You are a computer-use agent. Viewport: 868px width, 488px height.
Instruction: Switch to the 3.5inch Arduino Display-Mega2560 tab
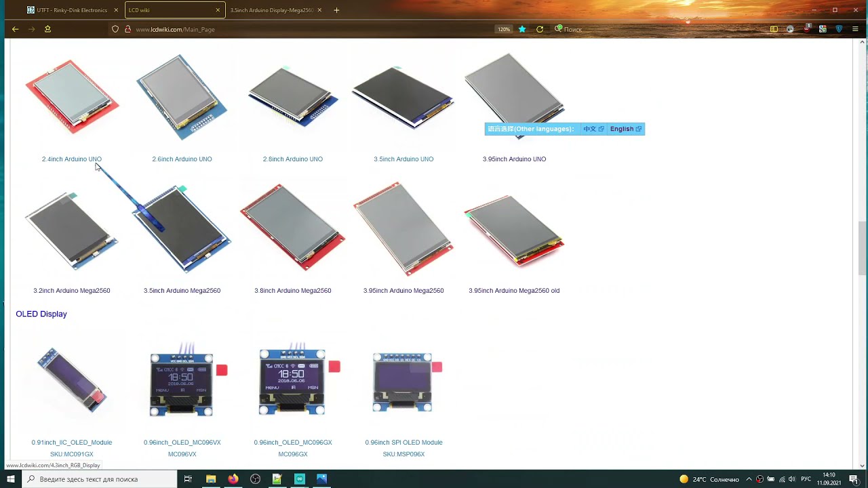point(277,10)
